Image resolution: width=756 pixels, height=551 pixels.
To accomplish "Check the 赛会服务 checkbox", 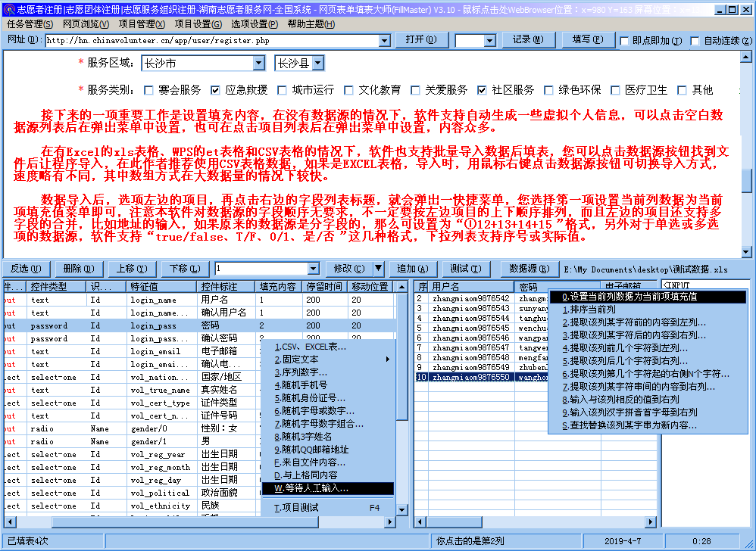I will [149, 90].
